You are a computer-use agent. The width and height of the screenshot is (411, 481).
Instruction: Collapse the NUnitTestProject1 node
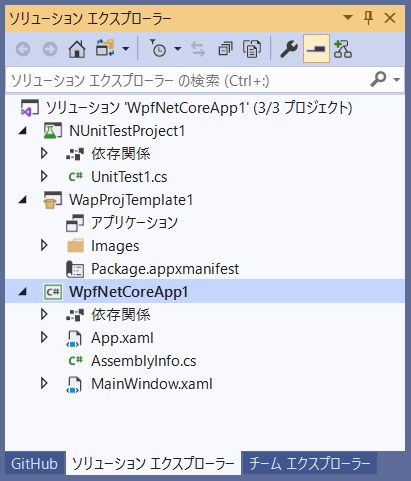23,131
